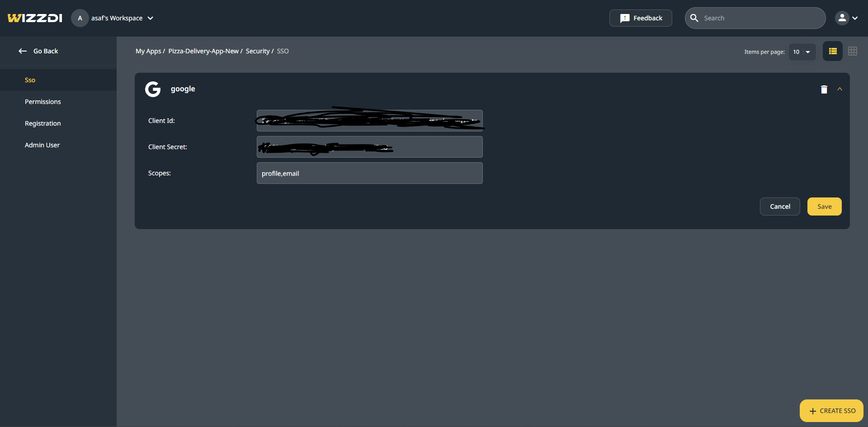Cancel the SSO edits
This screenshot has height=427, width=868.
click(780, 206)
